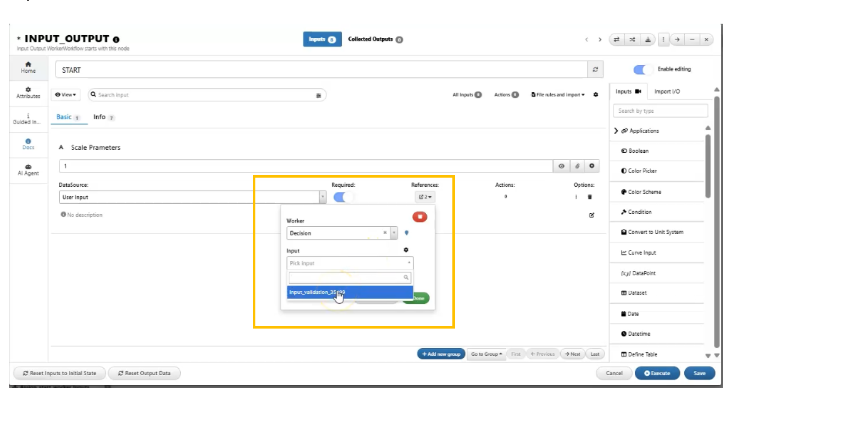Screen dimensions: 868x437
Task: Click the right panel outer scrollbar
Action: pos(717,222)
